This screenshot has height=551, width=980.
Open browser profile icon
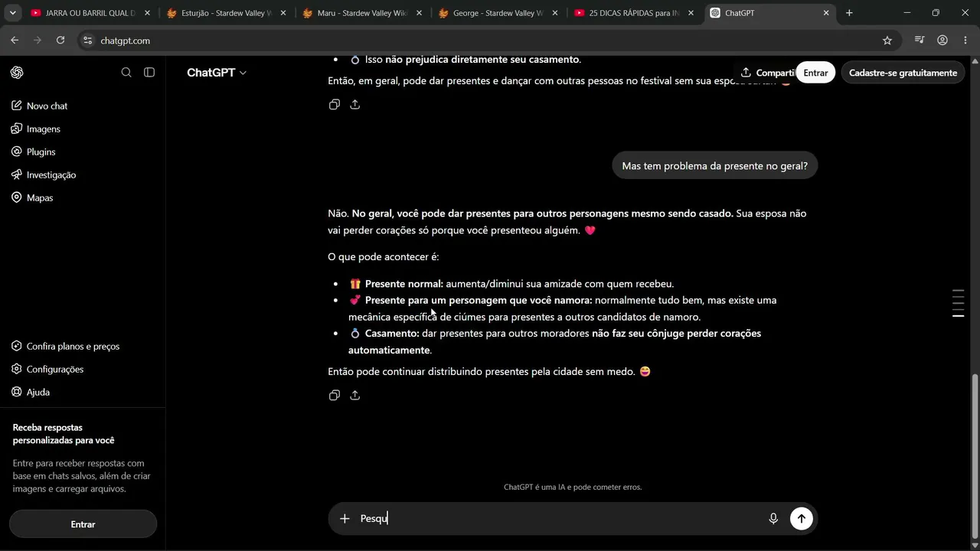942,41
